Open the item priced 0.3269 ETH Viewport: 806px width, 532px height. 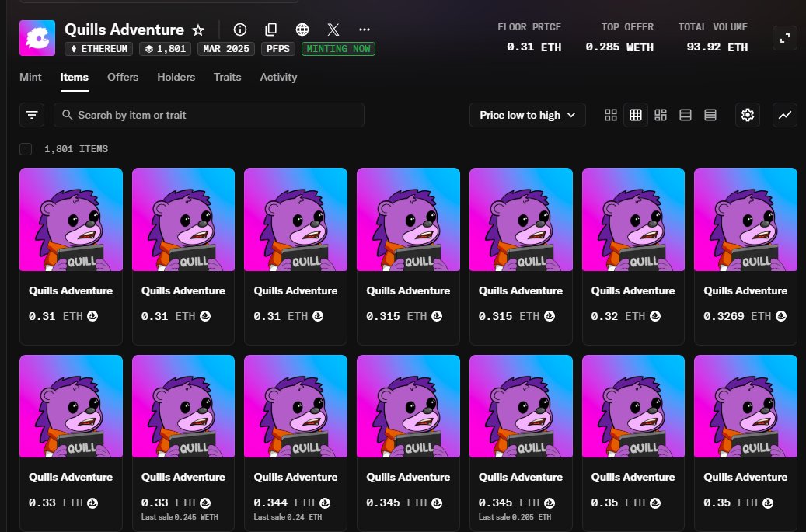(745, 256)
